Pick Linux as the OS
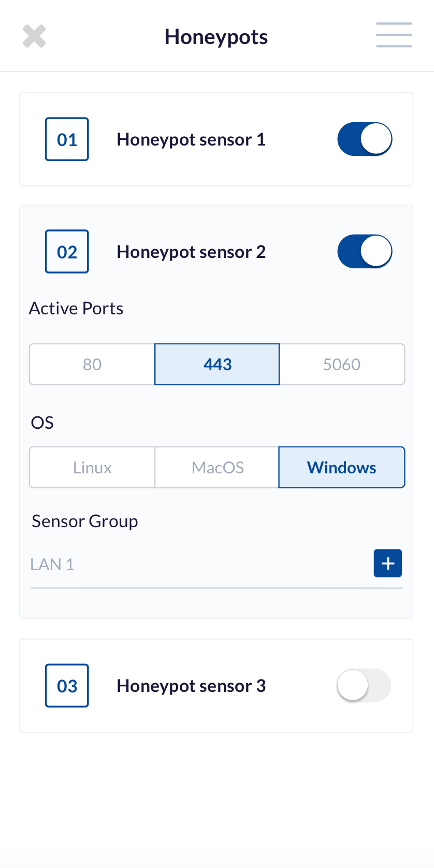Screen dimensions: 434x868 point(92,468)
